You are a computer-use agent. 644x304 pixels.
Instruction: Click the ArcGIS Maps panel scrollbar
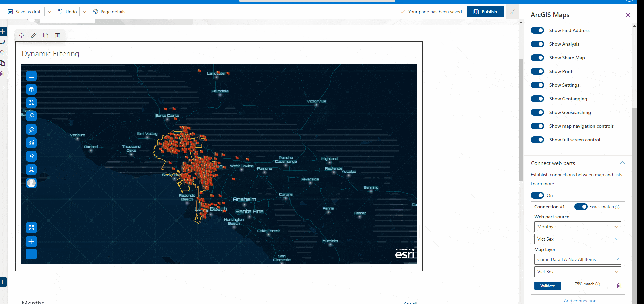click(634, 205)
